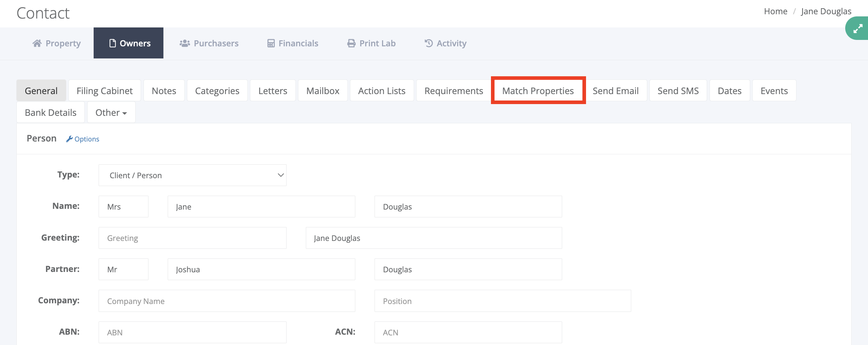Screen dimensions: 868x345
Task: Click the first name field containing Jane
Action: pos(261,206)
